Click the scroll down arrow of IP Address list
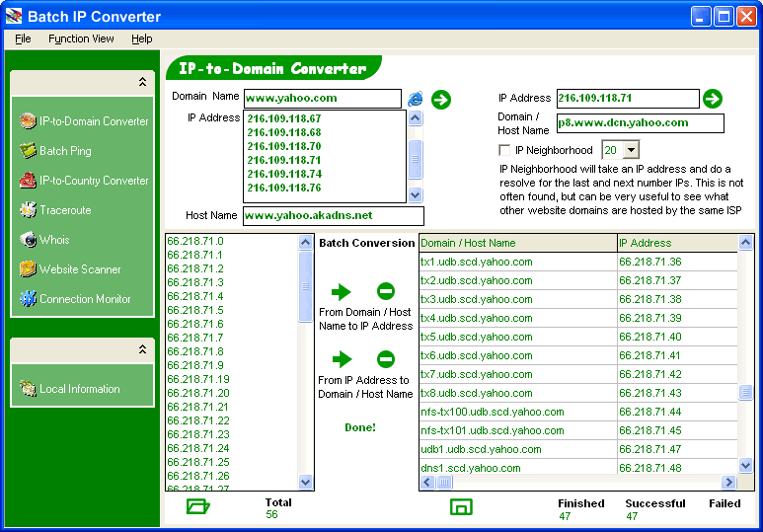The image size is (763, 532). pyautogui.click(x=416, y=194)
